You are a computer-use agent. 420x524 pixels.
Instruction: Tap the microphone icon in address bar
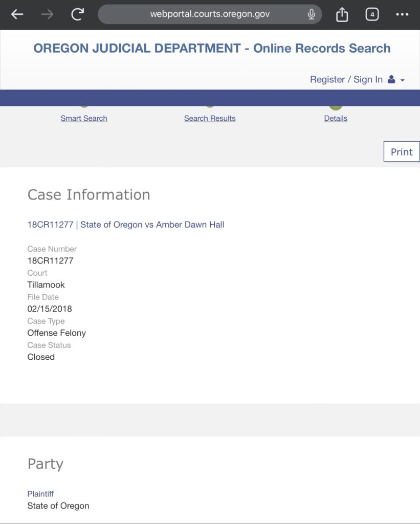pos(311,14)
